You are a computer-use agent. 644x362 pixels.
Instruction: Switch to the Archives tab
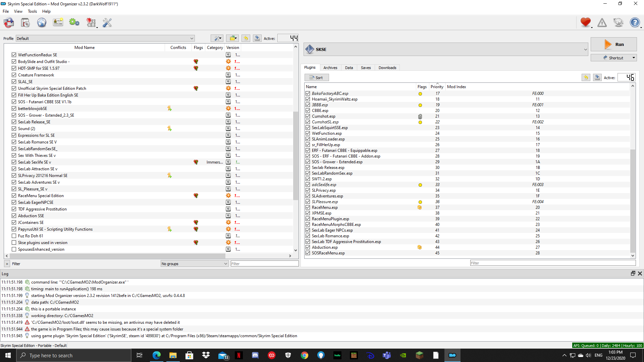[x=330, y=68]
